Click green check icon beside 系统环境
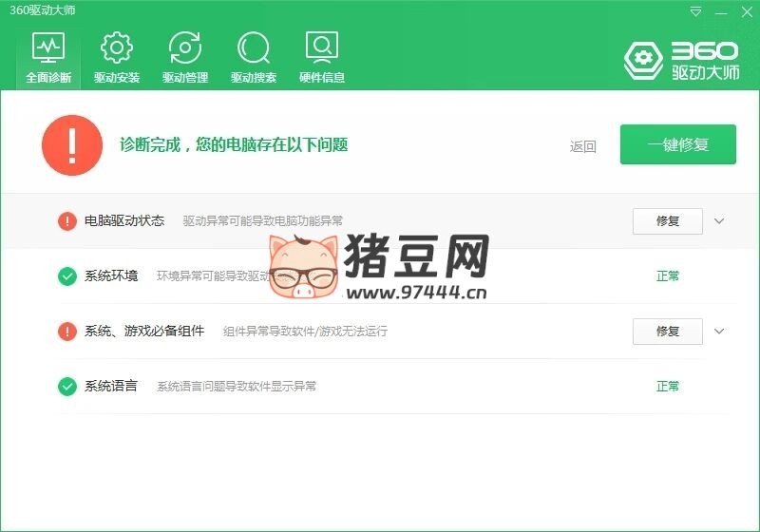This screenshot has height=532, width=760. 67,276
